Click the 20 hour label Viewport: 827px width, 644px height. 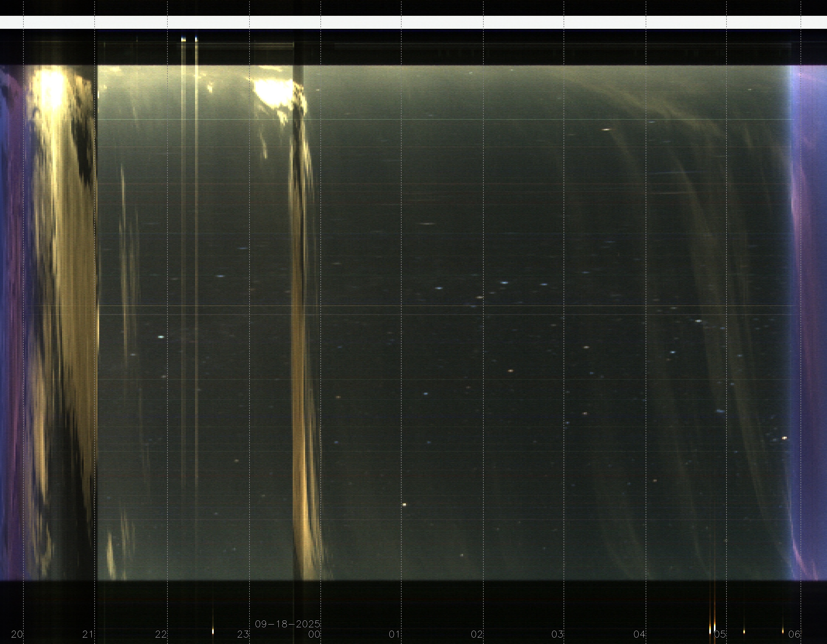point(17,634)
